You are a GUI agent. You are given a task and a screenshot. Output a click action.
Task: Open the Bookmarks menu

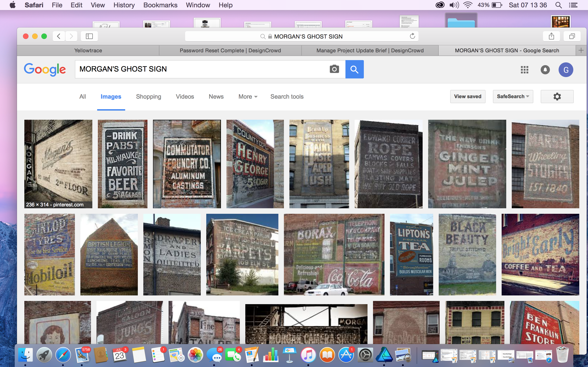[160, 5]
